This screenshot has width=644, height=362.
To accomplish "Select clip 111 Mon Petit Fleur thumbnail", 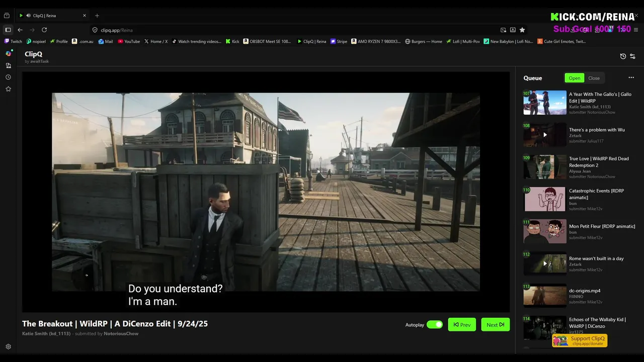I will [x=545, y=231].
